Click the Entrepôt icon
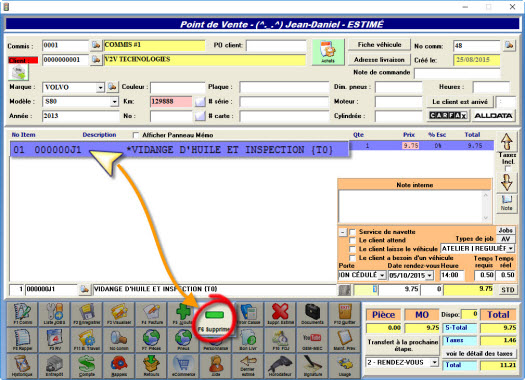 55,366
